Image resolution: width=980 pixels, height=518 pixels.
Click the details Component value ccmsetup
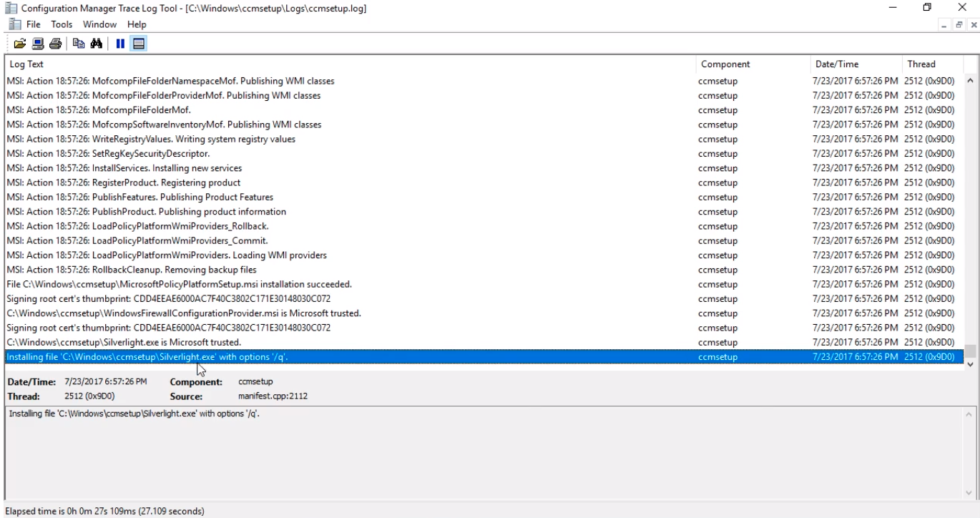pos(255,381)
